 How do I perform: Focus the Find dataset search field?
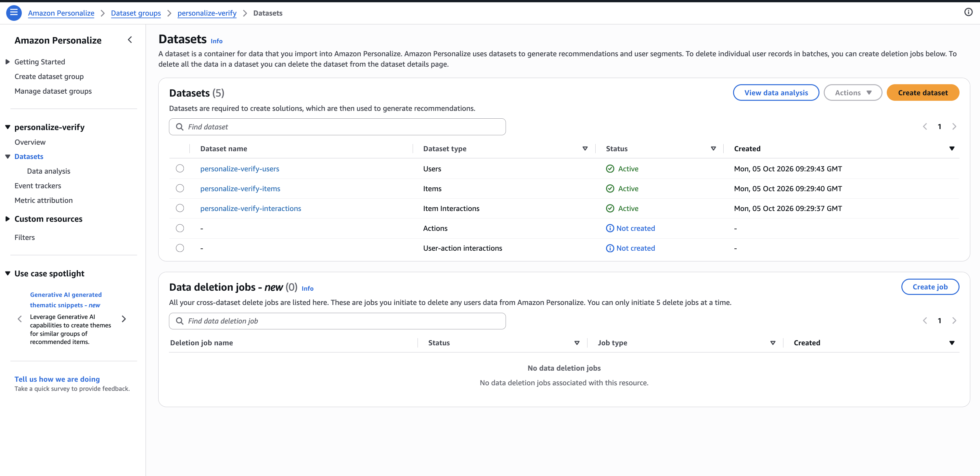[x=337, y=127]
